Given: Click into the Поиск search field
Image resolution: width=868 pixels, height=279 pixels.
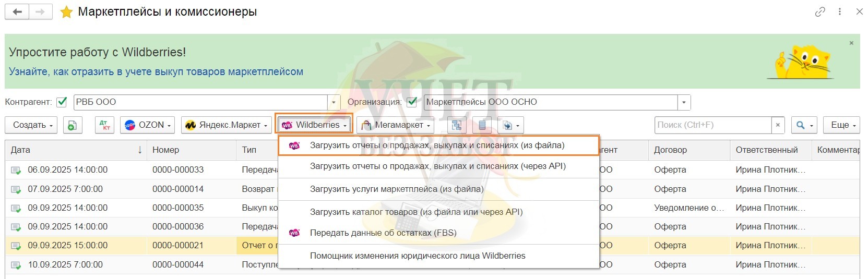Looking at the screenshot, I should (712, 125).
